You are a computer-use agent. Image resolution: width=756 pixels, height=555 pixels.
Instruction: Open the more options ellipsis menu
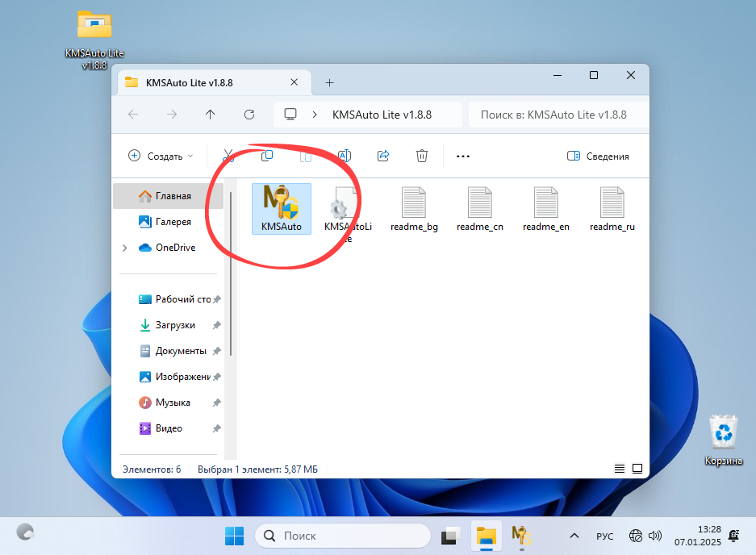(462, 156)
